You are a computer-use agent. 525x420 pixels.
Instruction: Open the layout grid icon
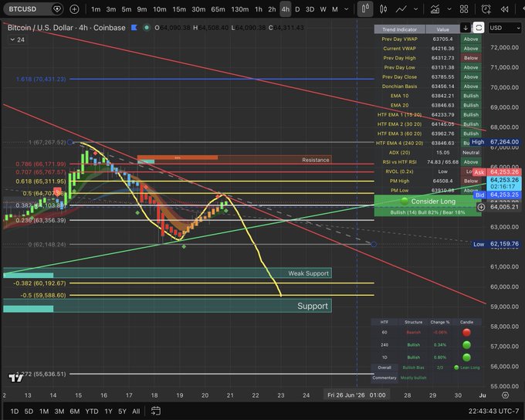[x=464, y=9]
